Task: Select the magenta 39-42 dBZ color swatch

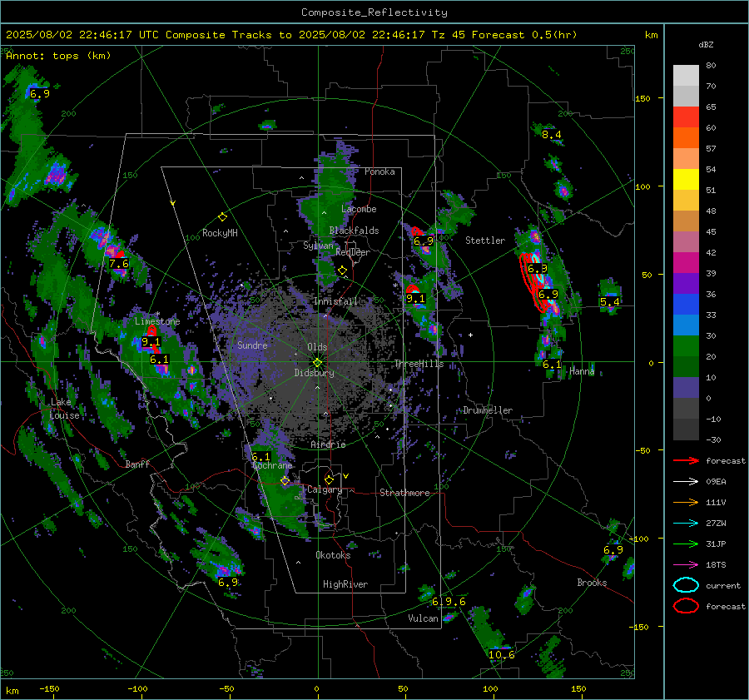Action: tap(686, 262)
